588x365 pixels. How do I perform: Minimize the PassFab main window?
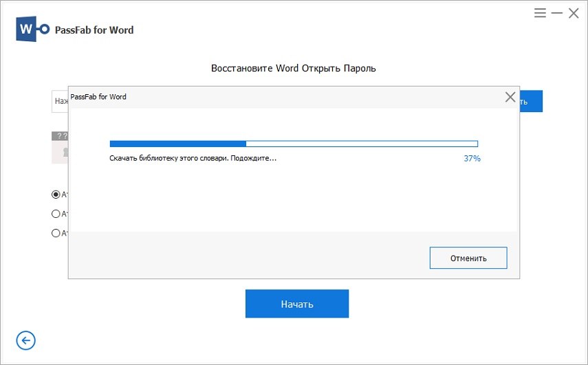pos(557,13)
